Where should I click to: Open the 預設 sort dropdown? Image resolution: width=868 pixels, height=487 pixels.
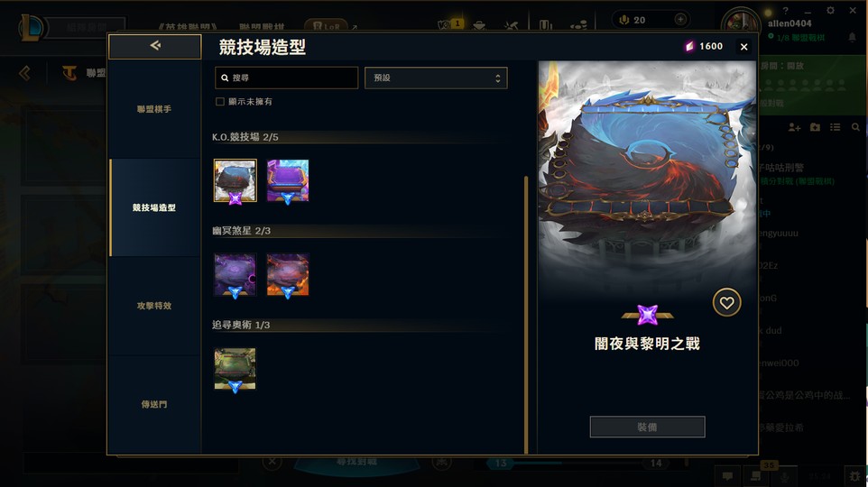[x=436, y=78]
